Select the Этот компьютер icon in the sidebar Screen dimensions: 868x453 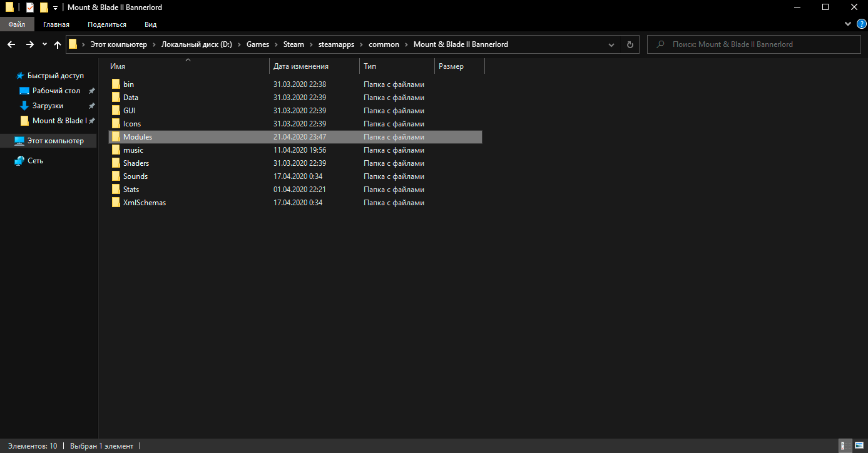coord(19,141)
